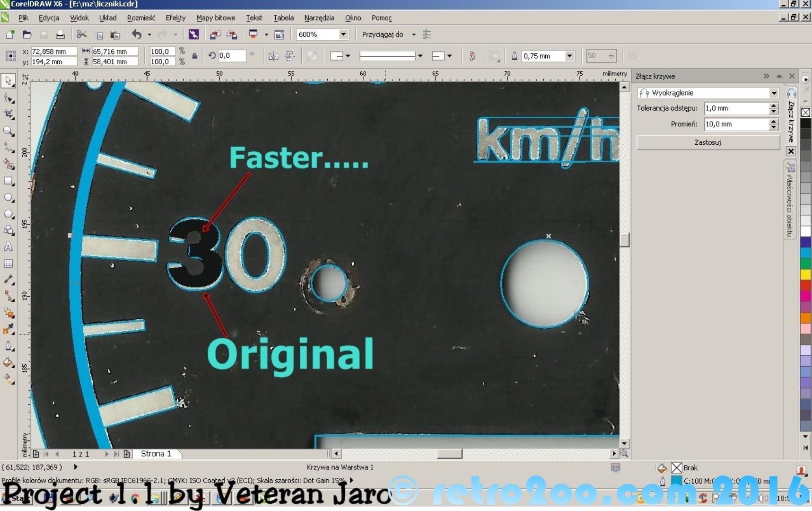
Task: Select the Zoom magnifier tool
Action: (x=9, y=131)
